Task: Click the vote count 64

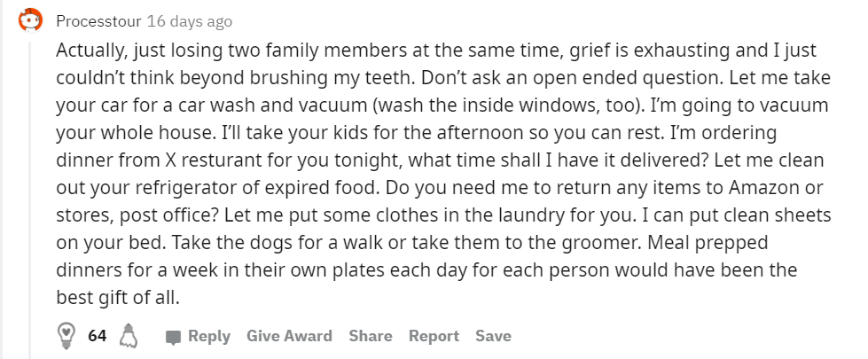Action: (x=97, y=336)
